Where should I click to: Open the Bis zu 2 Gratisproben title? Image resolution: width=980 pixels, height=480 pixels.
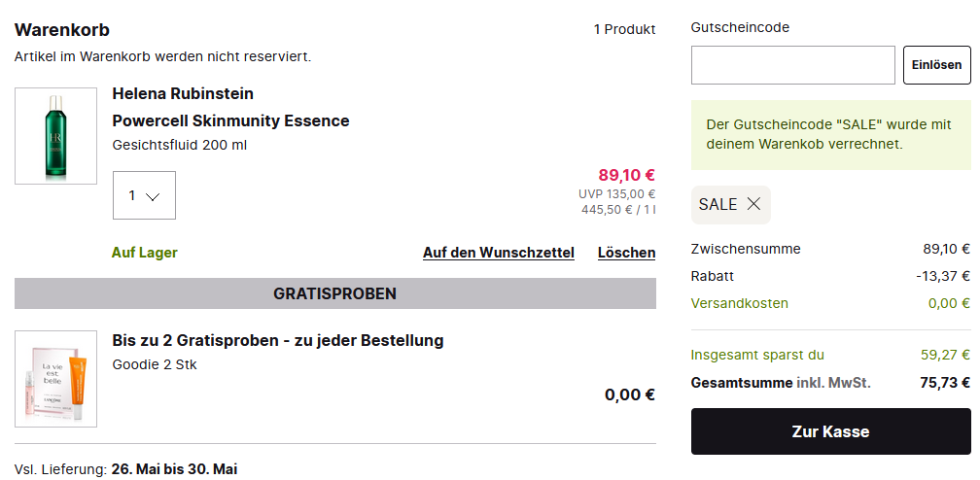(x=278, y=340)
